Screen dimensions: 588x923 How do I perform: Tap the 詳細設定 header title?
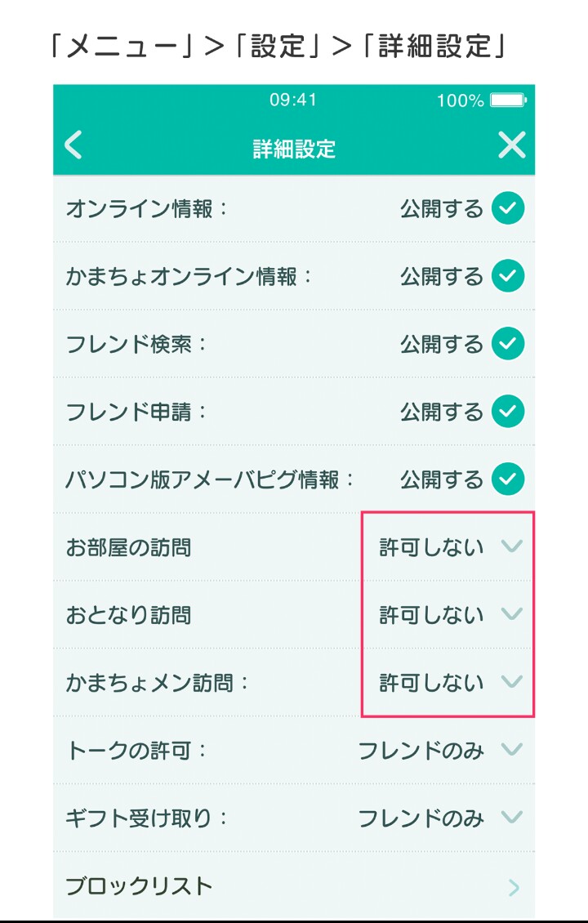click(294, 149)
